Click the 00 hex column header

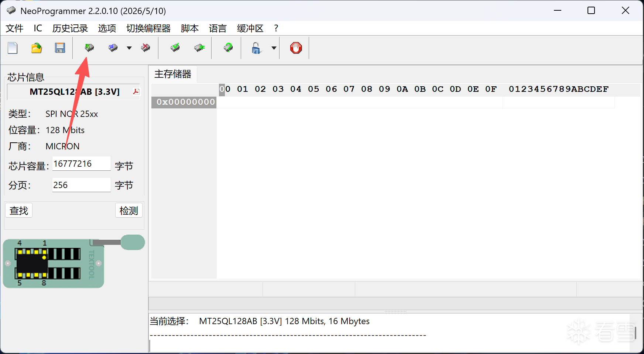click(x=225, y=89)
